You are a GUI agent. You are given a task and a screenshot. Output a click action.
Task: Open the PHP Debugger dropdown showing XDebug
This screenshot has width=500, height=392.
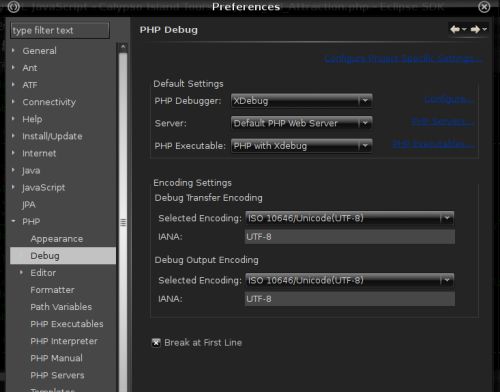[301, 101]
